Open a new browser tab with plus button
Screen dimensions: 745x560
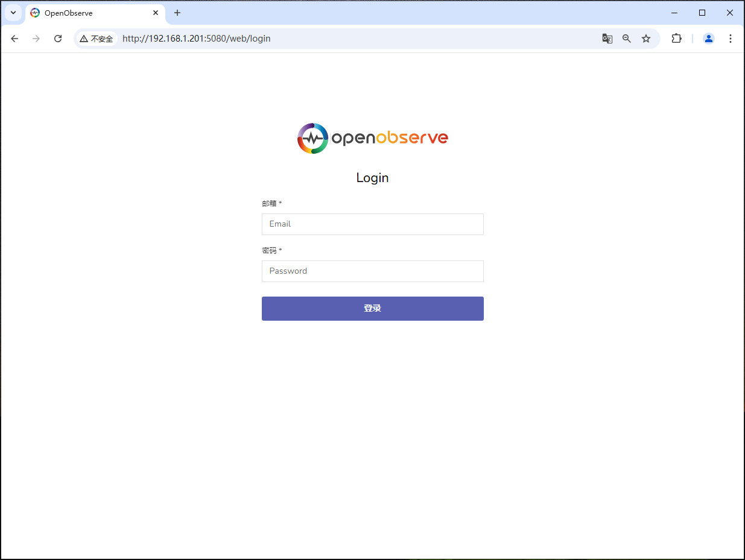177,13
